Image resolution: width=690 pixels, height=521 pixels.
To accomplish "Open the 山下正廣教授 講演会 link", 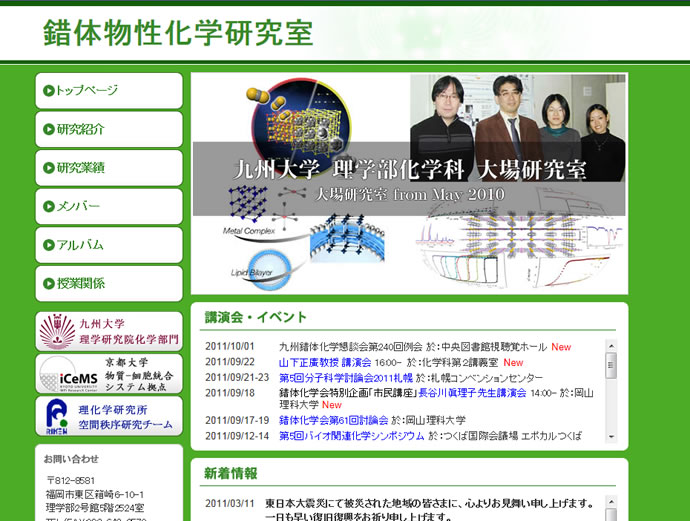I will click(325, 363).
